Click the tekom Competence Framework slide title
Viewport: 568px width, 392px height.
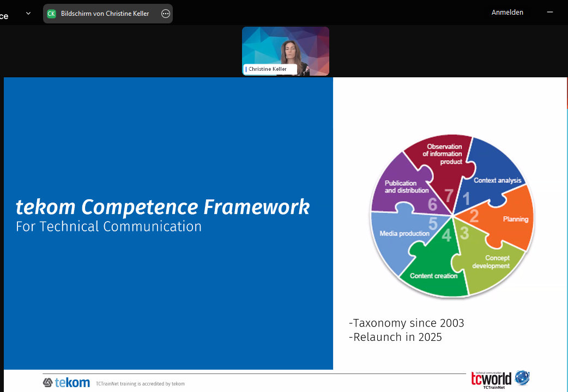(x=162, y=207)
